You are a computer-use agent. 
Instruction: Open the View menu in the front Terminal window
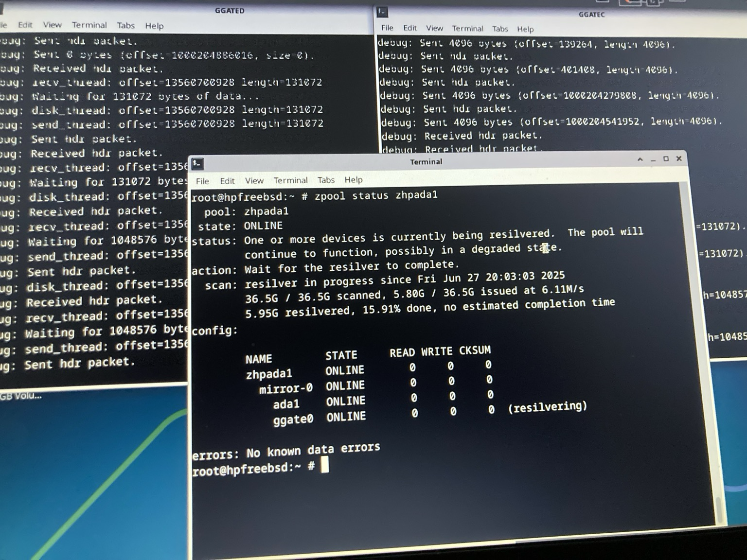tap(254, 181)
